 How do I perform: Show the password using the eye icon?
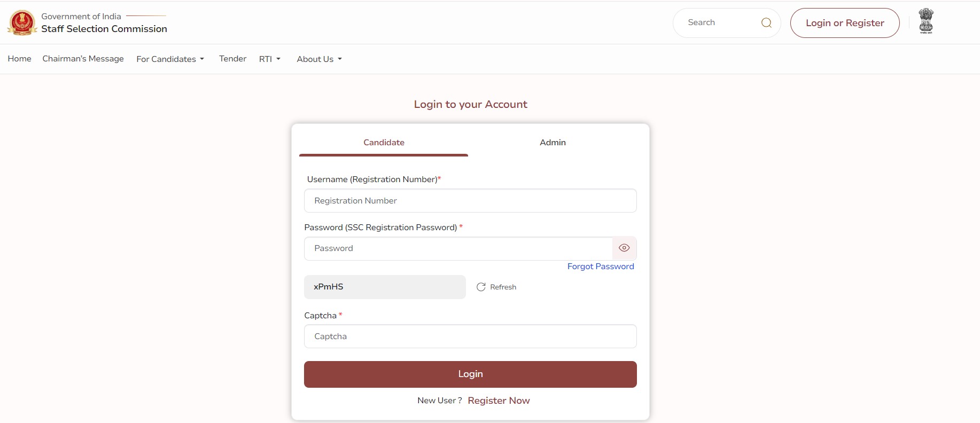coord(624,248)
